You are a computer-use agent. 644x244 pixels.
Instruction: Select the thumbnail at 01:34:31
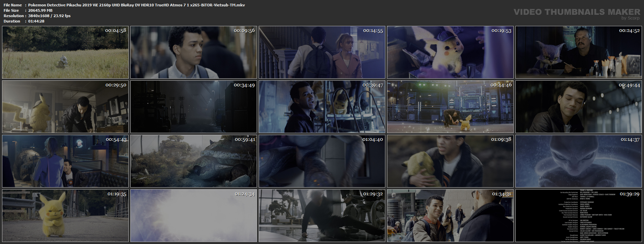tap(450, 216)
